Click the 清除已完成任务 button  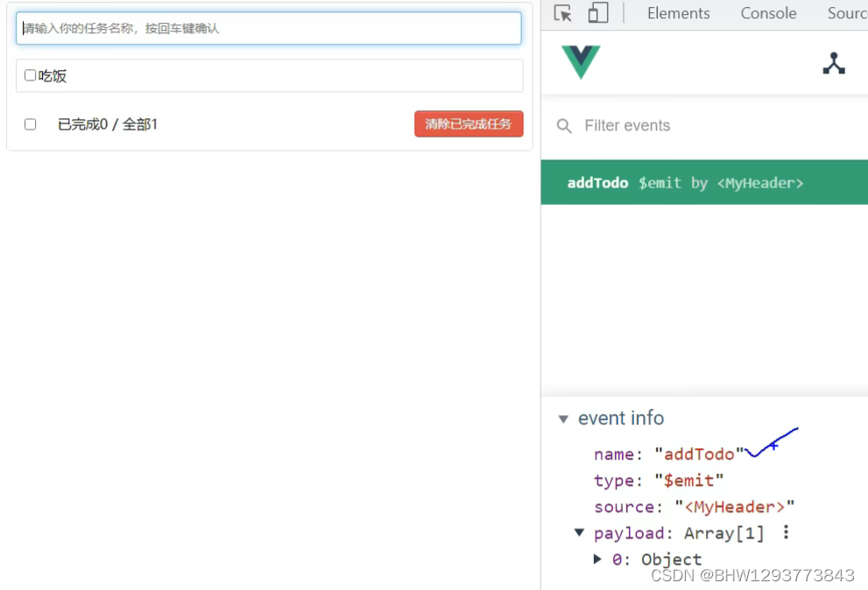(469, 124)
